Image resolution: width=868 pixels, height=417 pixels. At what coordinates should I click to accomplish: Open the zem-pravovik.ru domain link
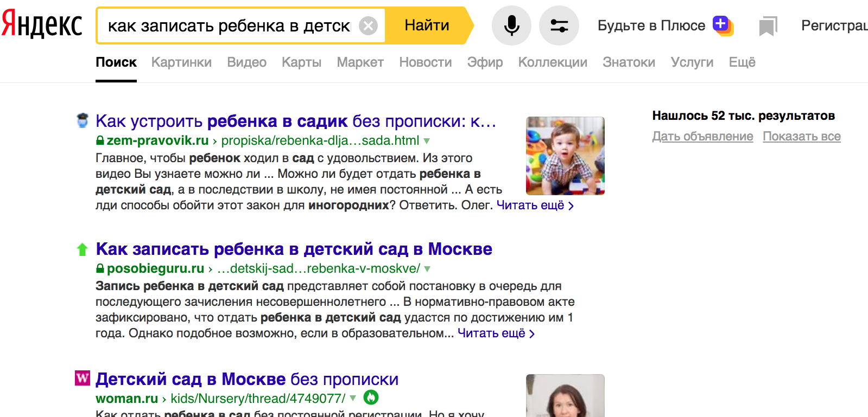pos(157,140)
